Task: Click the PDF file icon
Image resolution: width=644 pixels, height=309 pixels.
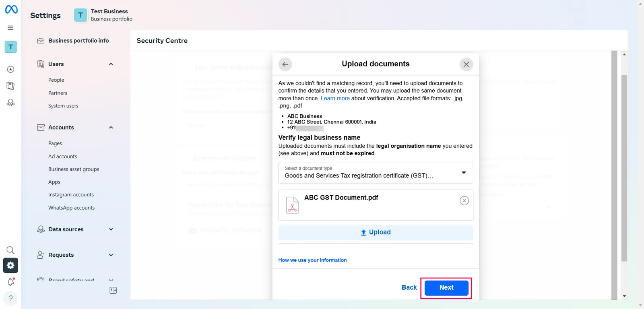Action: tap(293, 205)
